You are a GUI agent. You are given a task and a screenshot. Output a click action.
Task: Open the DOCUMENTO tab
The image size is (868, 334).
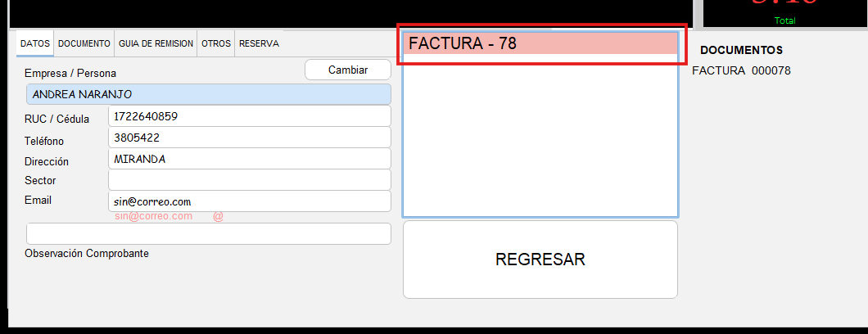point(84,43)
